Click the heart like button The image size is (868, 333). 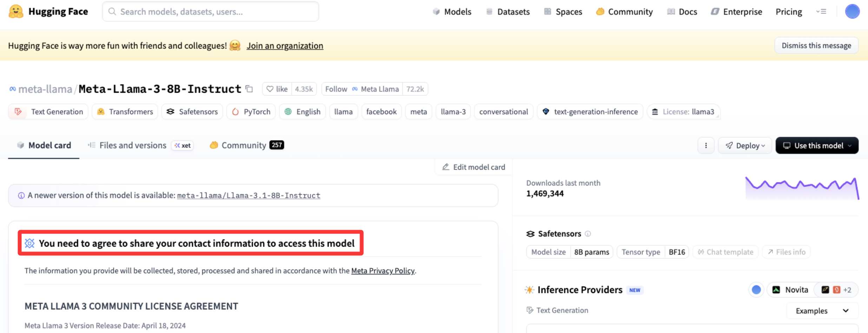[x=277, y=89]
